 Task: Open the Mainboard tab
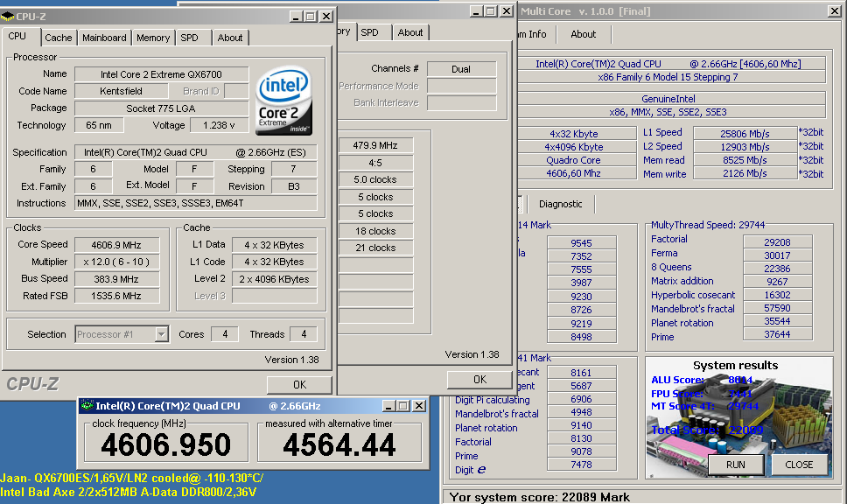click(x=104, y=38)
